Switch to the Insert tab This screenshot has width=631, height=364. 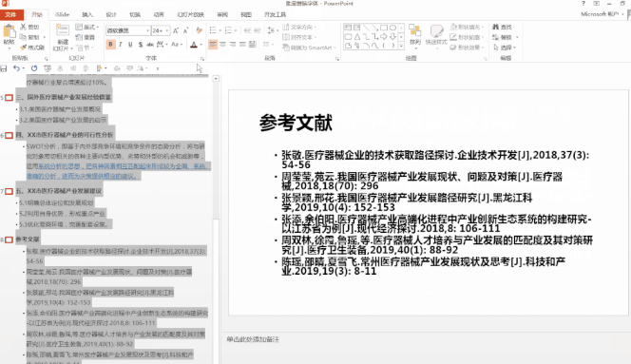87,14
